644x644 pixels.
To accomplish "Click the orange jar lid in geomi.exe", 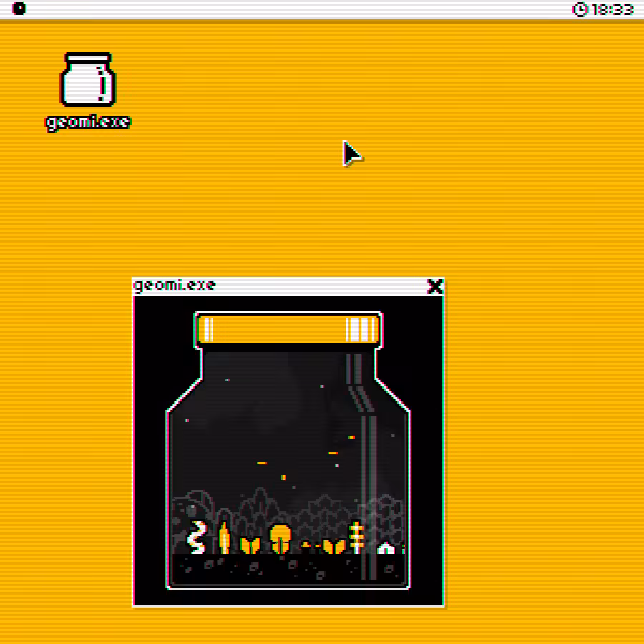I will point(288,330).
